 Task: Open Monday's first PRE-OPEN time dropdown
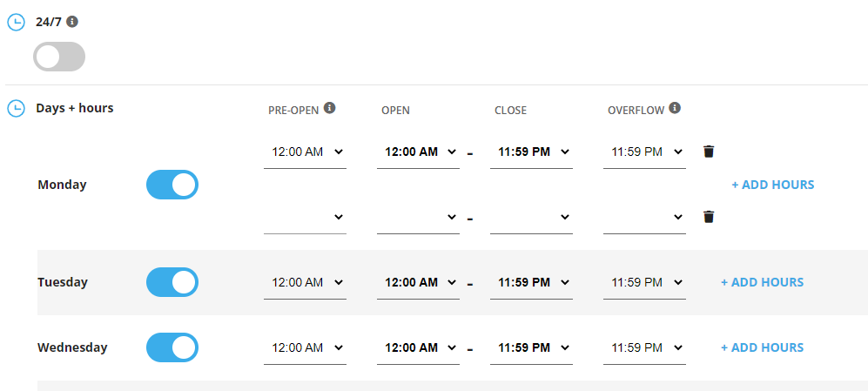[305, 152]
